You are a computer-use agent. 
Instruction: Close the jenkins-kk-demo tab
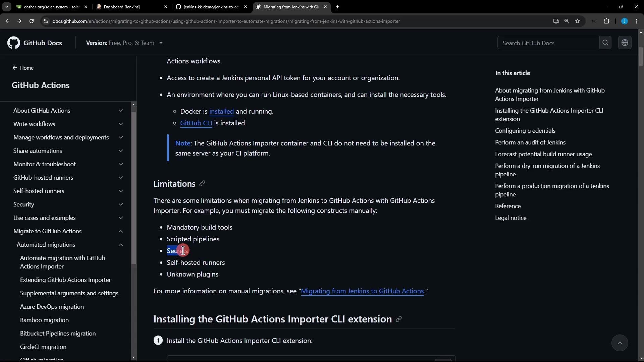(x=246, y=7)
